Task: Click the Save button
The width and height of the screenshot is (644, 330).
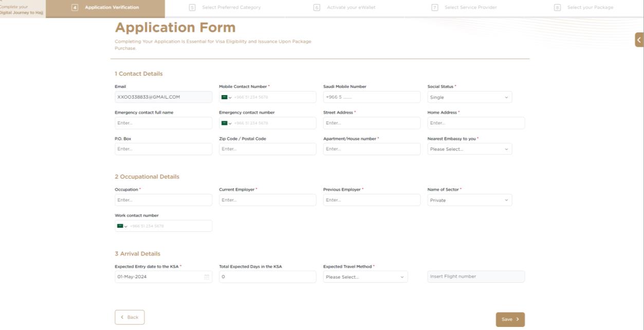Action: click(x=510, y=319)
